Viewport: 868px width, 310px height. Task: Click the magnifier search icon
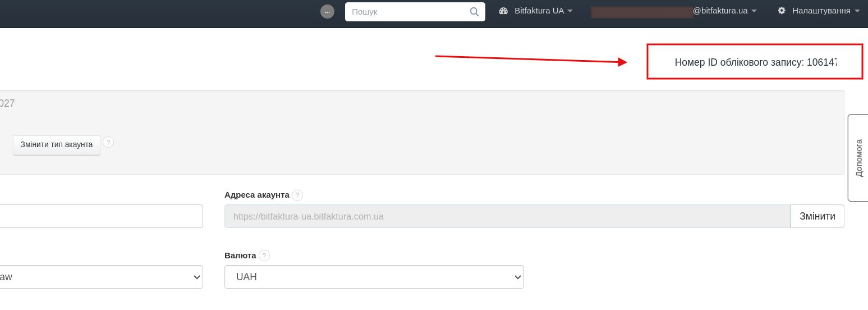point(474,12)
